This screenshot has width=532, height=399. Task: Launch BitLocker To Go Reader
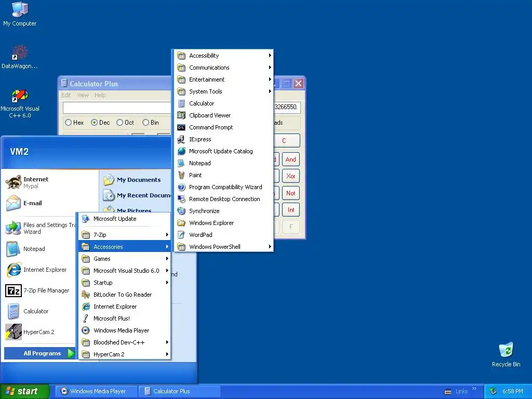click(124, 295)
